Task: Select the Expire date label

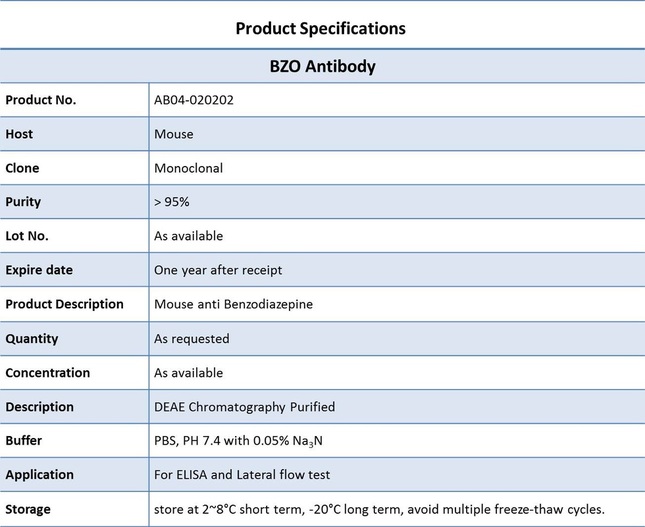Action: [x=39, y=270]
